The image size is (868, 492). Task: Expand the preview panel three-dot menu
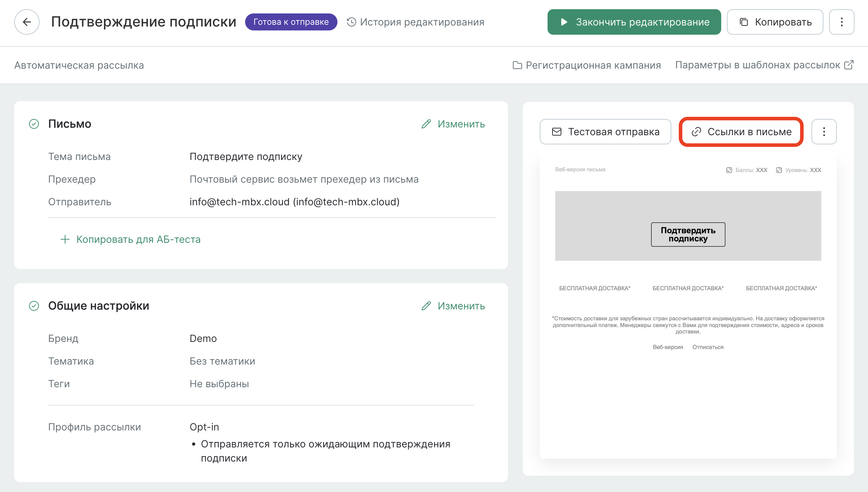824,132
